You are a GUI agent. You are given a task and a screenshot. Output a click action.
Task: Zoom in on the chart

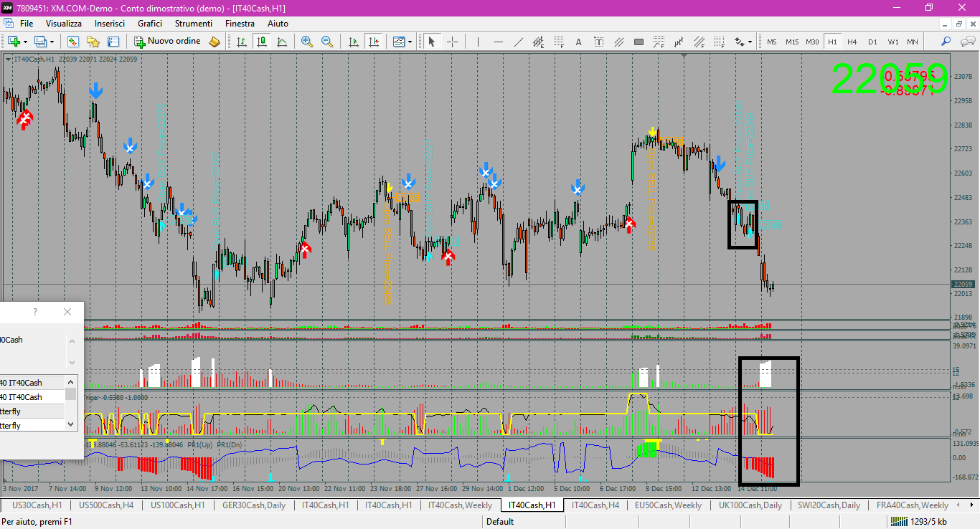(x=307, y=42)
